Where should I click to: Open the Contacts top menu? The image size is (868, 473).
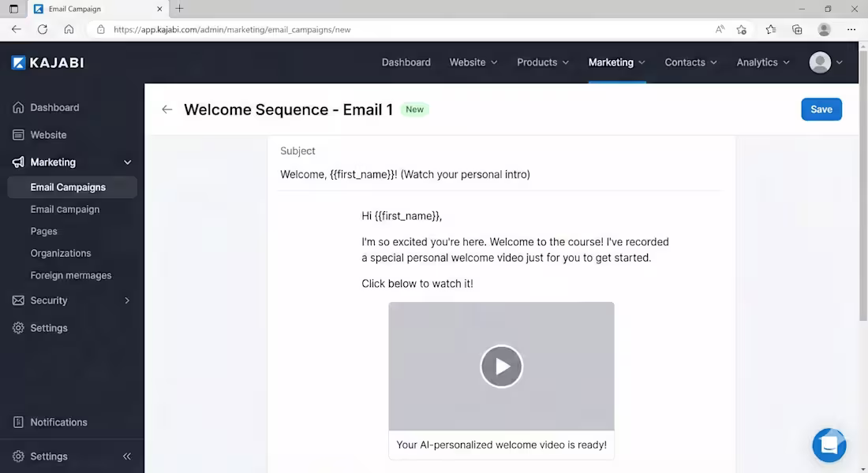coord(691,62)
